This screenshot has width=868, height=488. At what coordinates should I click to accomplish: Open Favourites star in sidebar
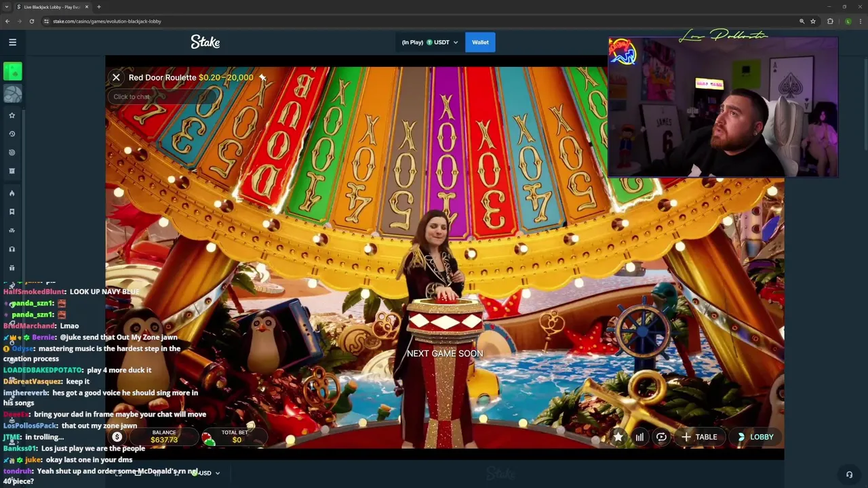pyautogui.click(x=12, y=115)
